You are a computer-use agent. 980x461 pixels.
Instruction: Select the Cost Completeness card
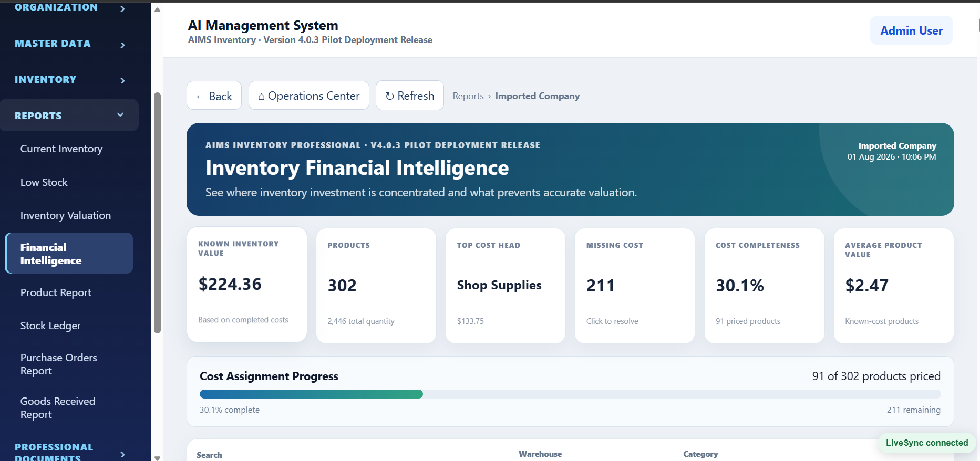[x=765, y=286]
